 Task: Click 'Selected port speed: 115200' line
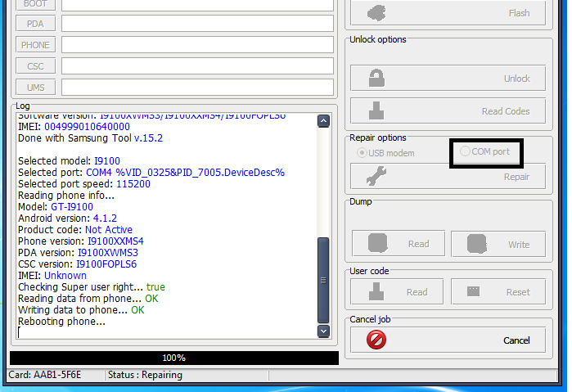click(x=84, y=184)
